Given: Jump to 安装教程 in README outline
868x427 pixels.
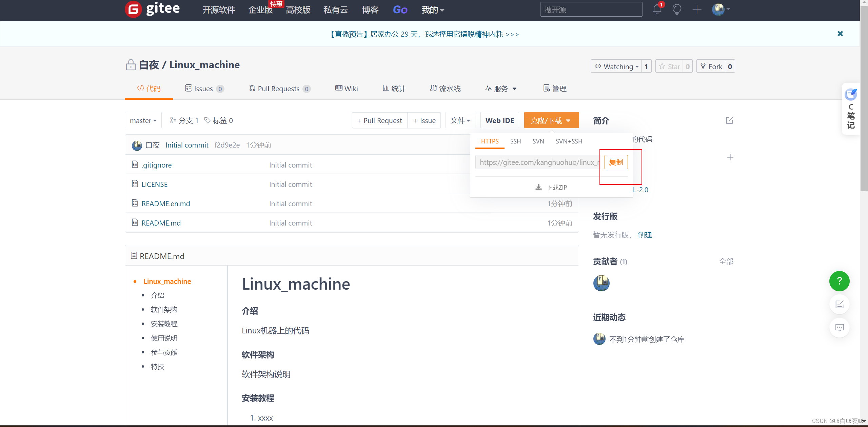Looking at the screenshot, I should pos(164,324).
